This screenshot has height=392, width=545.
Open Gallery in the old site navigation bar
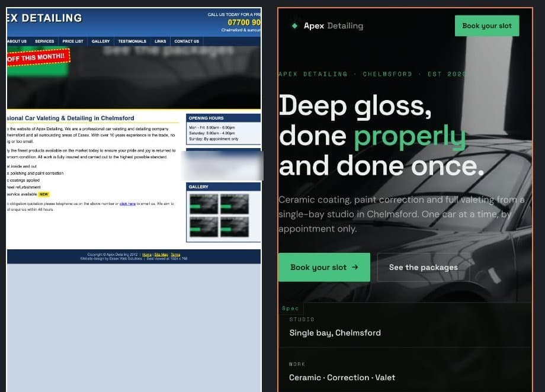[101, 41]
